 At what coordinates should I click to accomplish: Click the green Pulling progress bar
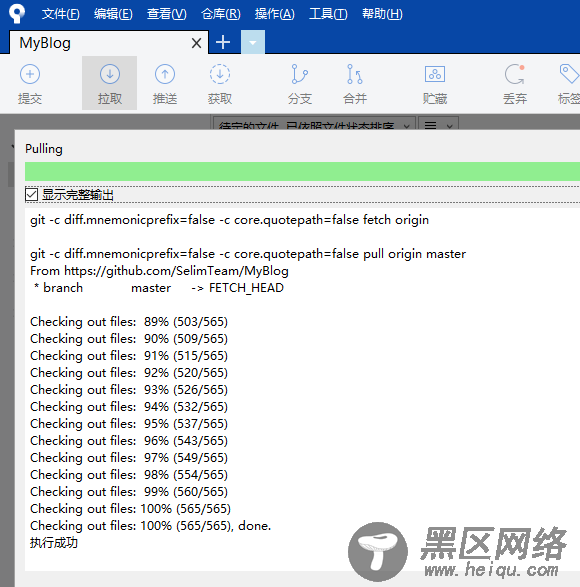302,171
